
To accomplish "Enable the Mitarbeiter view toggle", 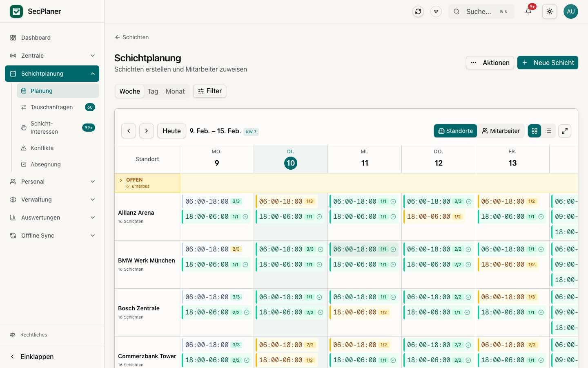I will (501, 131).
